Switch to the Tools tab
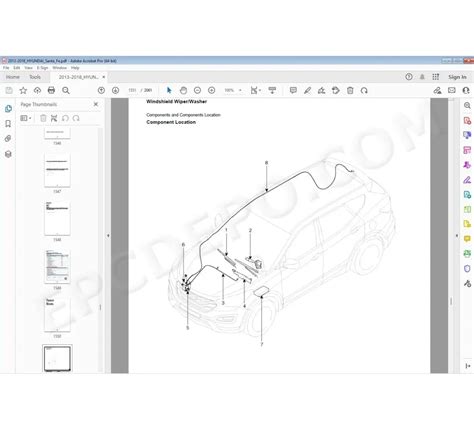 click(x=35, y=77)
